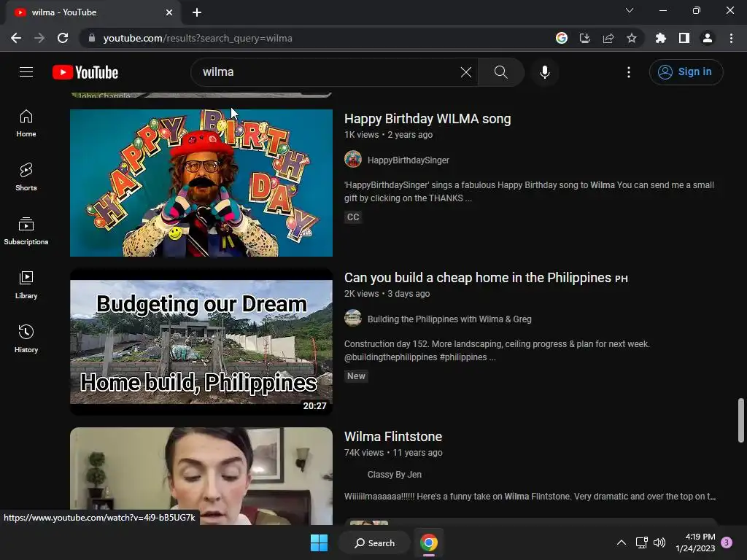
Task: Close the wilma - YouTube tab
Action: point(169,12)
